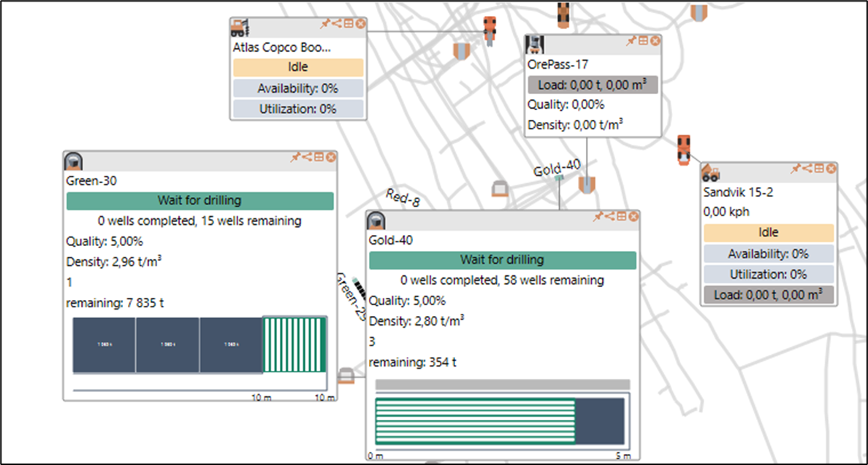Select the orange drill rig on the map
This screenshot has width=868, height=465.
pos(490,31)
